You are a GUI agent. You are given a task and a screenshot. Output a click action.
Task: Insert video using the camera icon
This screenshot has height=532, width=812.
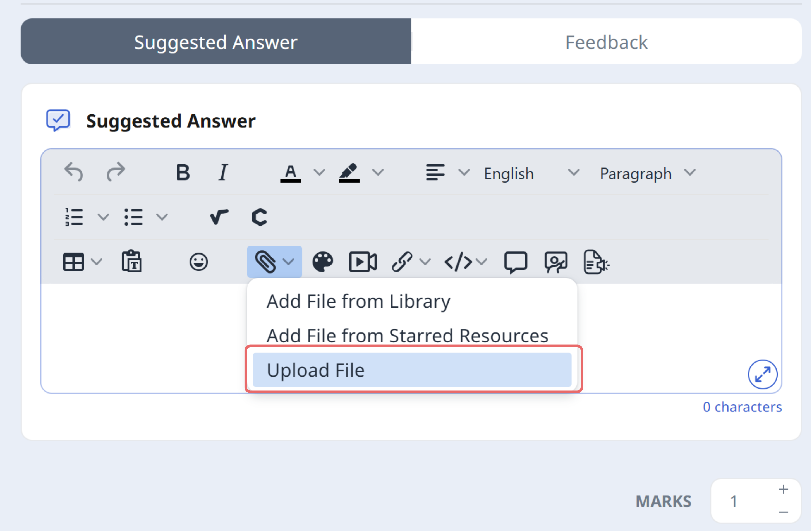pyautogui.click(x=363, y=262)
